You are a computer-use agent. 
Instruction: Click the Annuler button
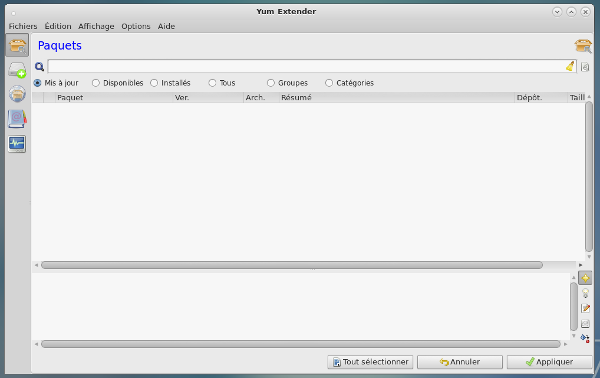(460, 362)
